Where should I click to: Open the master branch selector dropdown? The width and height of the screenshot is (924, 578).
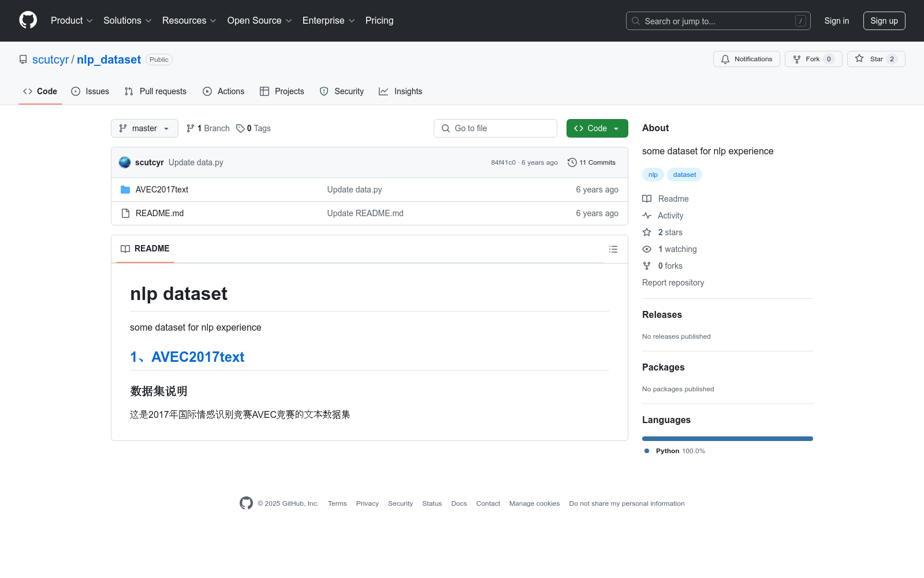point(144,128)
